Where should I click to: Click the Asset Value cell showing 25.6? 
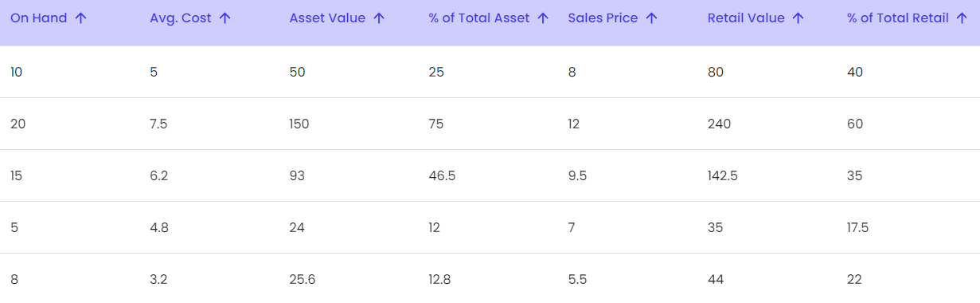[x=302, y=279]
